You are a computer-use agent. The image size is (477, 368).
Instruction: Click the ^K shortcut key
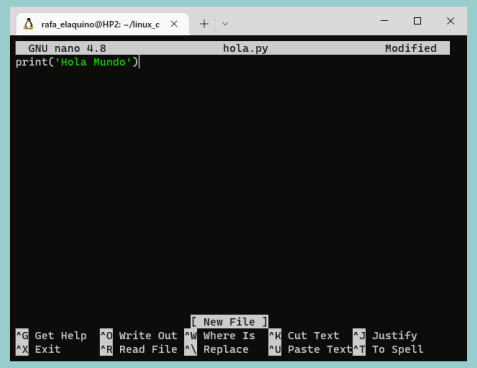[x=275, y=335]
